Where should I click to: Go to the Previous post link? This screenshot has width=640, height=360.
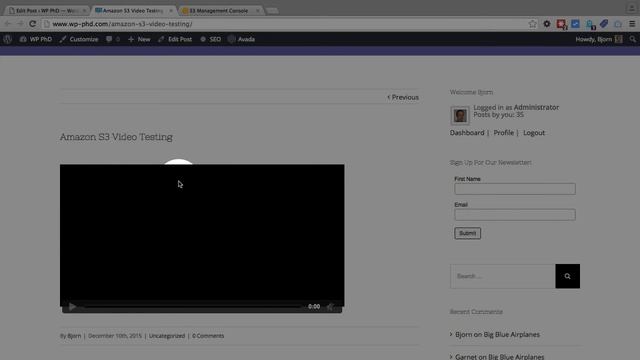(403, 97)
